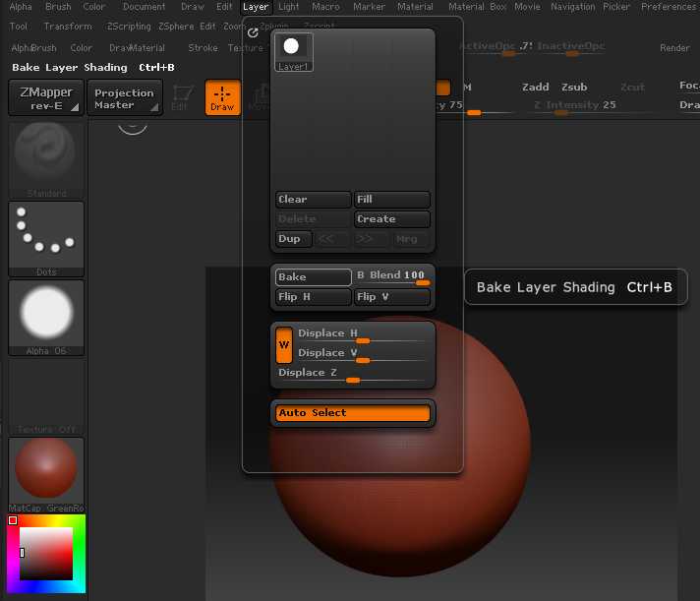Click the Edit mode icon
Viewport: 700px width, 601px height.
(x=181, y=98)
